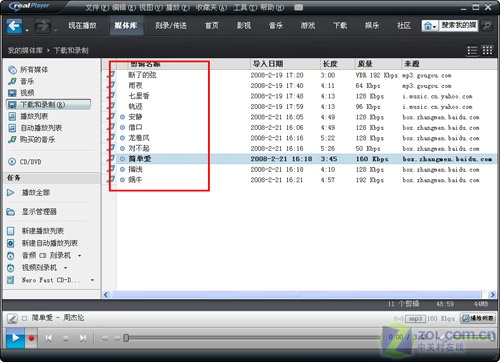Select the song 蜗牛
The height and width of the screenshot is (362, 500).
pyautogui.click(x=135, y=180)
